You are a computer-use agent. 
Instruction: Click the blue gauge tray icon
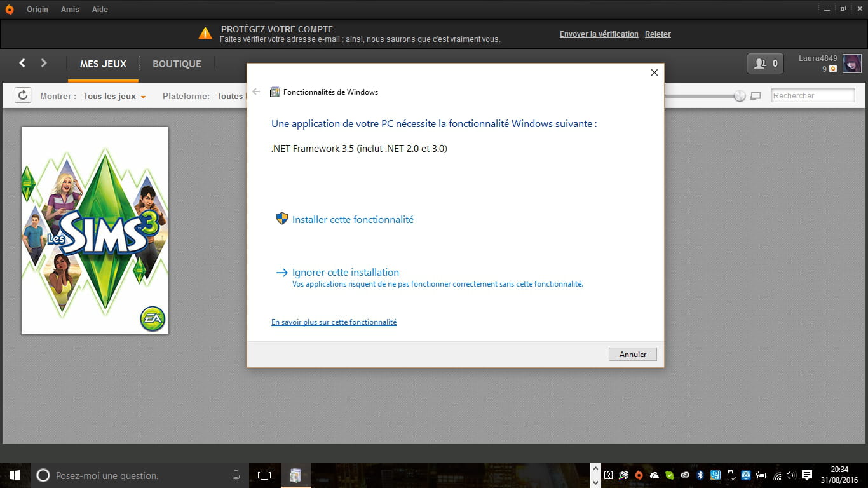tap(745, 475)
